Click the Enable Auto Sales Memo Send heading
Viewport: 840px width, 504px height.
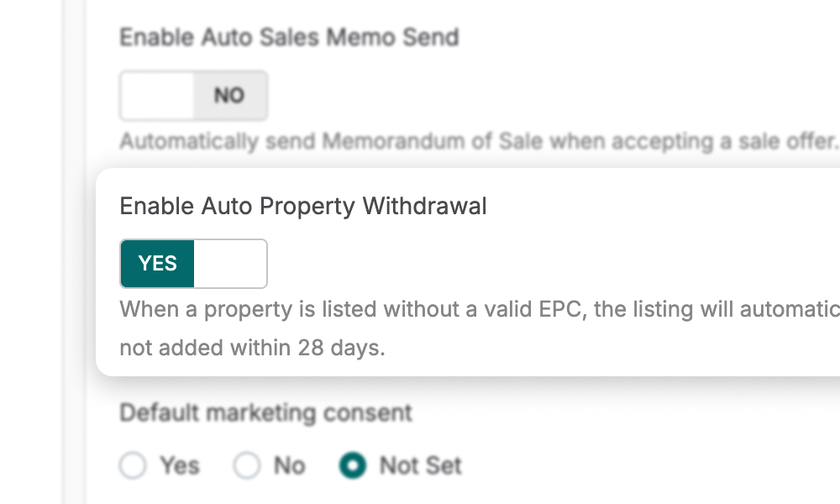[x=290, y=37]
